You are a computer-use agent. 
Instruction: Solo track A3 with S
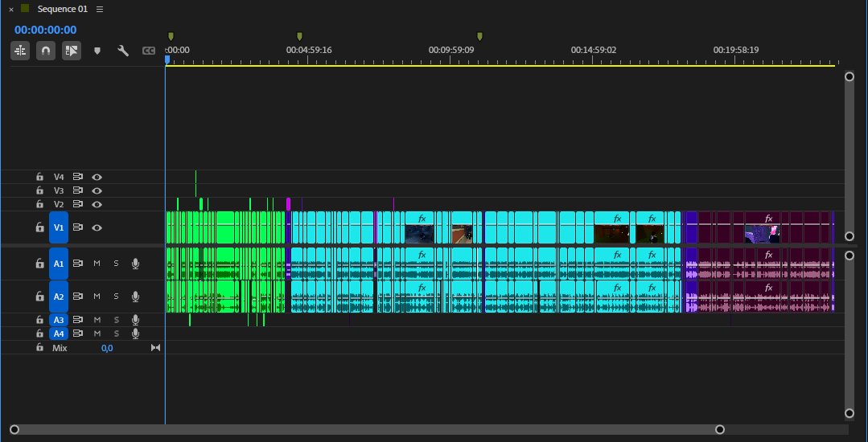[116, 320]
